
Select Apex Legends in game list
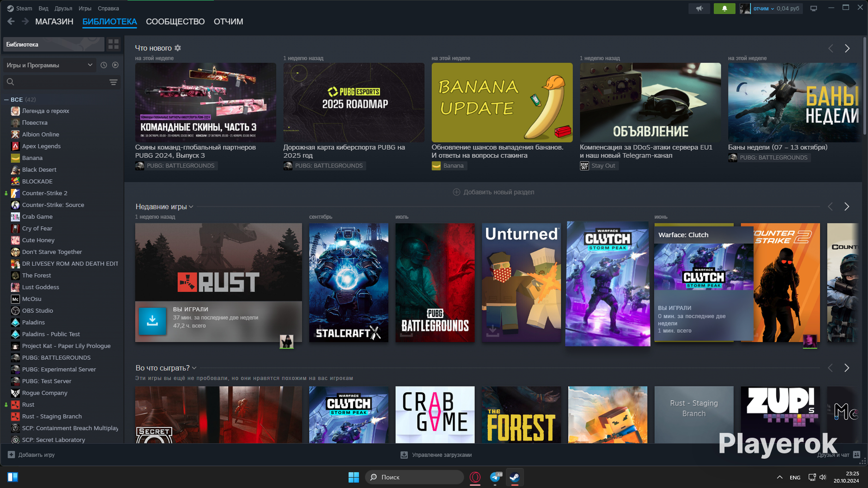41,146
